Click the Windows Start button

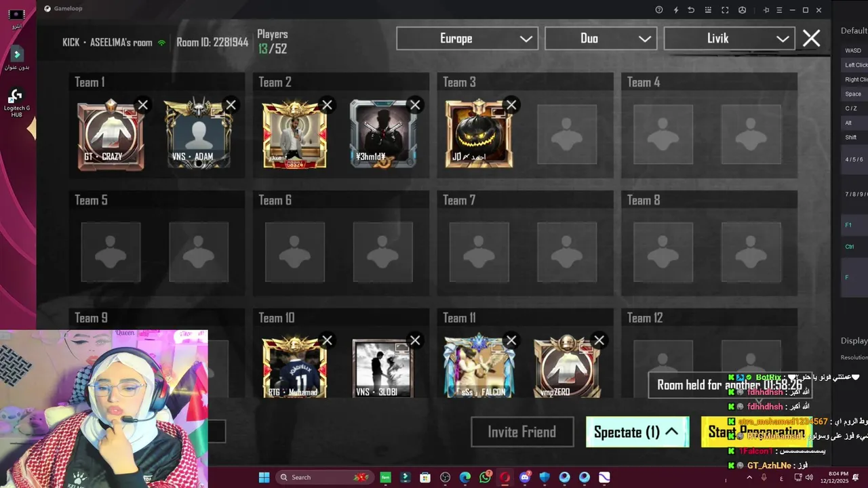tap(264, 477)
